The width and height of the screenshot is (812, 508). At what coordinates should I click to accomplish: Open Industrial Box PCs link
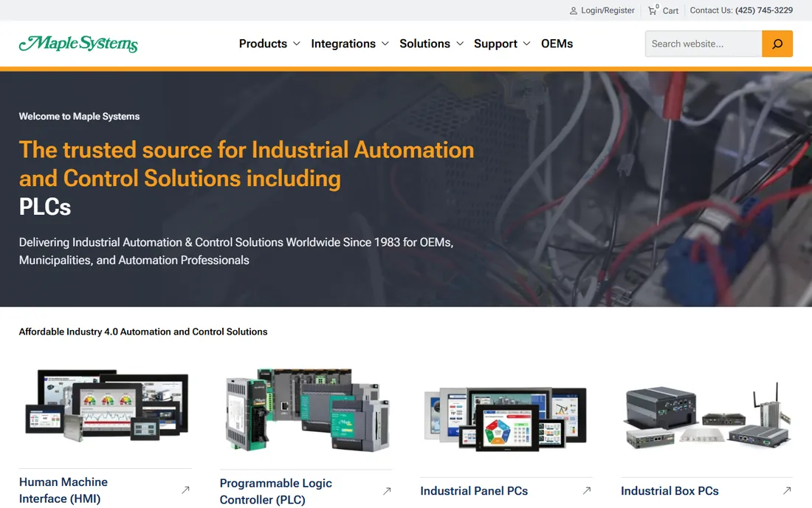click(x=670, y=491)
